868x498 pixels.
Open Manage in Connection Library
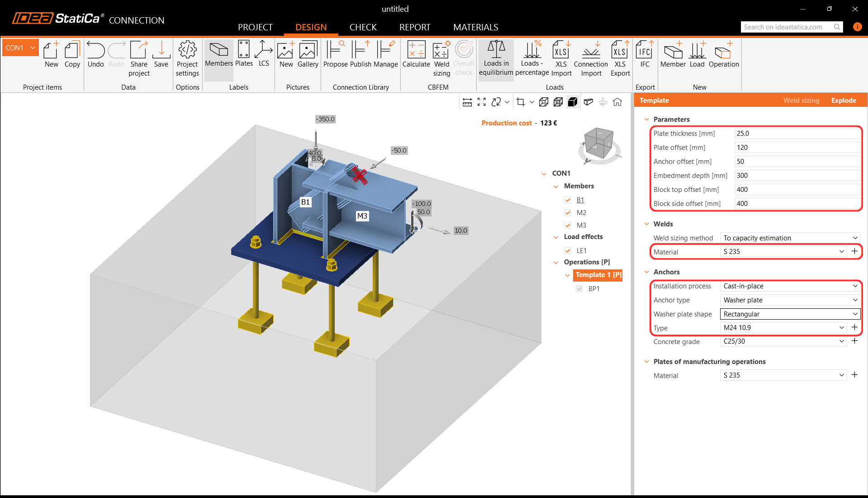[x=385, y=55]
